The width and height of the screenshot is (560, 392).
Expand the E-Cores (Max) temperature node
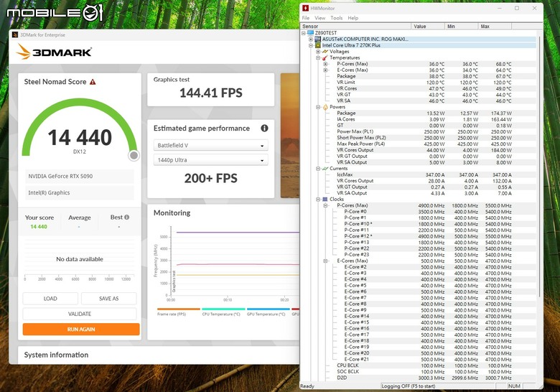pyautogui.click(x=325, y=70)
